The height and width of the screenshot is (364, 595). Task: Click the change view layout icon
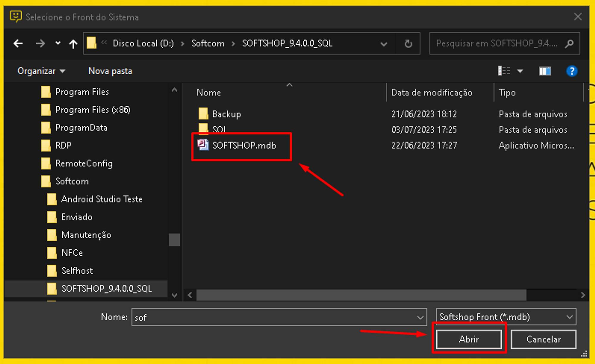(x=504, y=71)
